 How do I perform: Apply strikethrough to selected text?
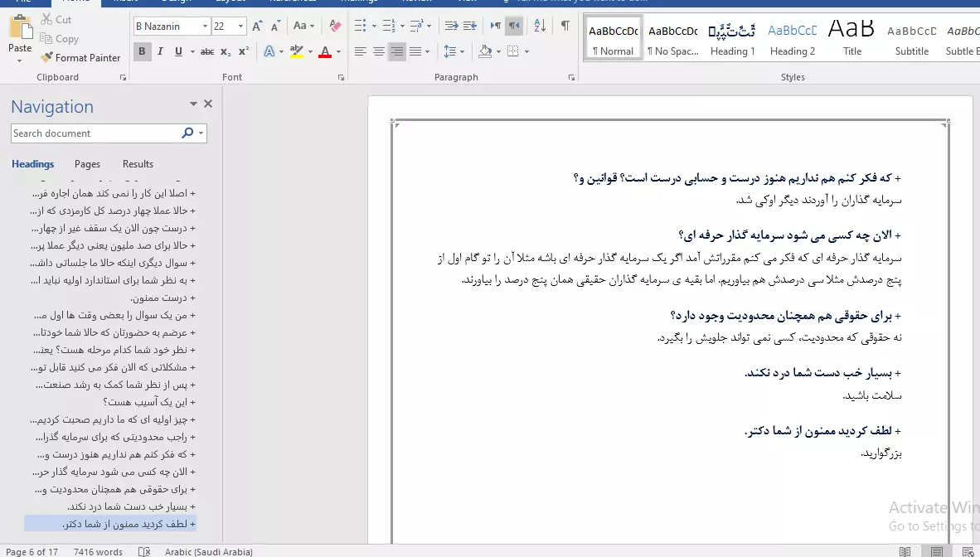point(206,52)
